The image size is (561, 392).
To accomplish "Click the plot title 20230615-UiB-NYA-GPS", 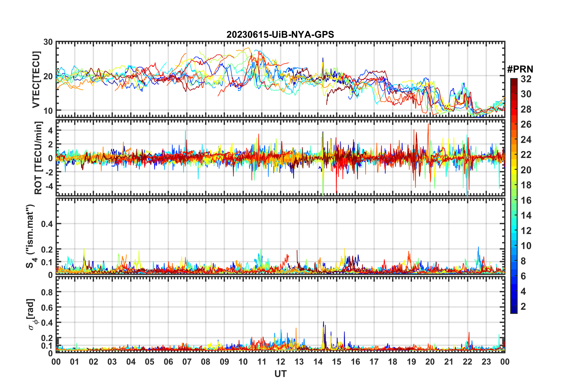I will click(x=280, y=34).
